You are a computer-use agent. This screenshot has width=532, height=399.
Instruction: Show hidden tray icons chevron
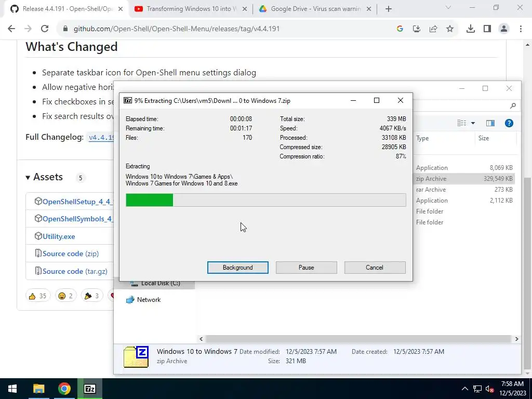coord(465,389)
